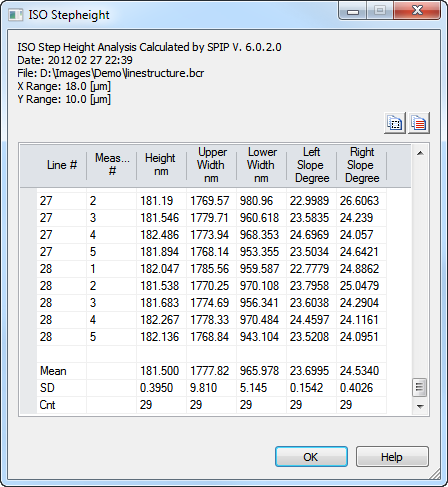The height and width of the screenshot is (487, 448).
Task: Click the scroll down arrow of results table
Action: (420, 406)
